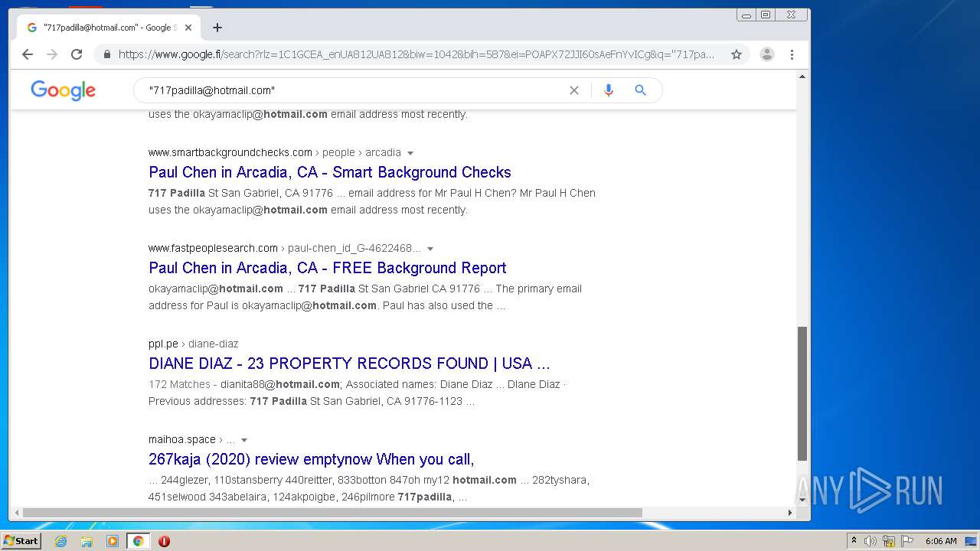Click the www.smartbackgroundchecks.com breadcrumb
The width and height of the screenshot is (980, 551).
pyautogui.click(x=230, y=152)
